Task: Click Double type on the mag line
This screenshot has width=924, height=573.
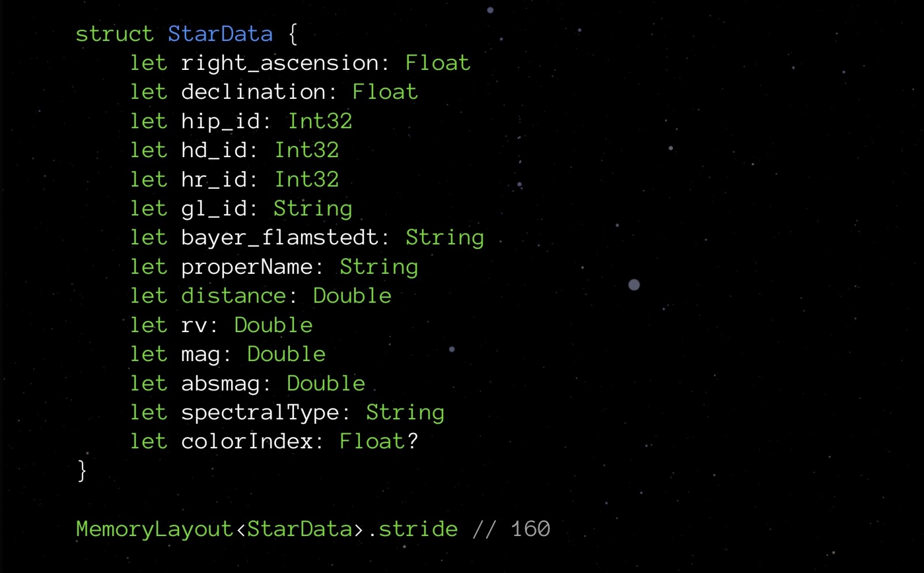Action: coord(286,354)
